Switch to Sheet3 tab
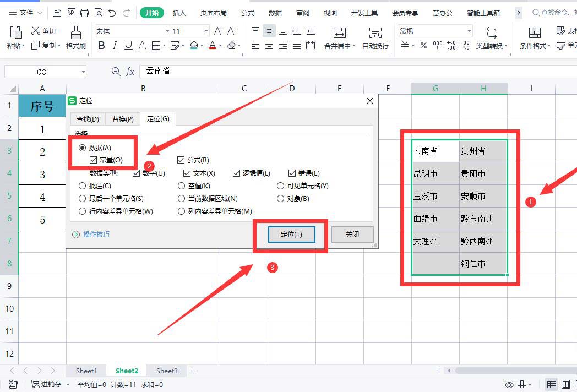The image size is (577, 392). 167,371
